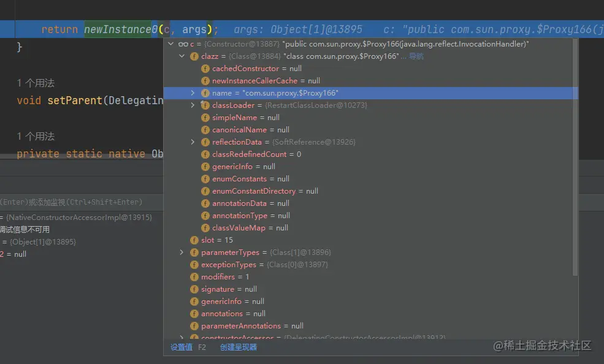Click the field icon next to newInstanceCallerCache
The width and height of the screenshot is (604, 364).
[x=205, y=81]
